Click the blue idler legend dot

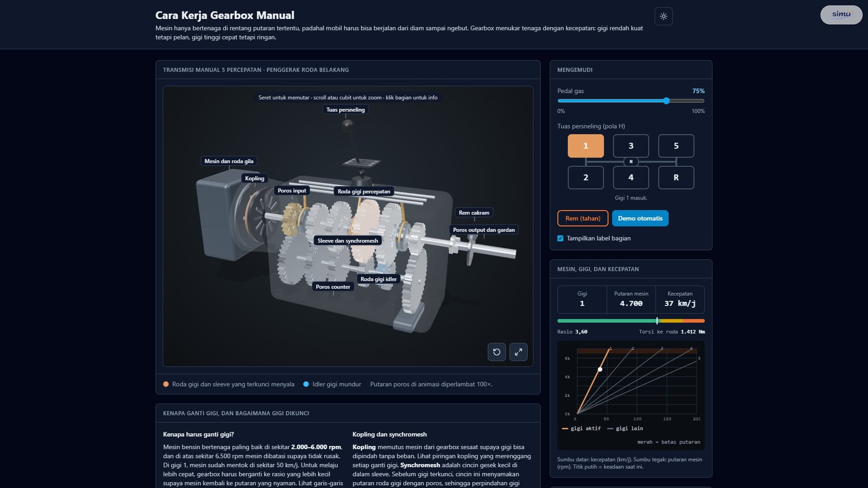point(306,385)
